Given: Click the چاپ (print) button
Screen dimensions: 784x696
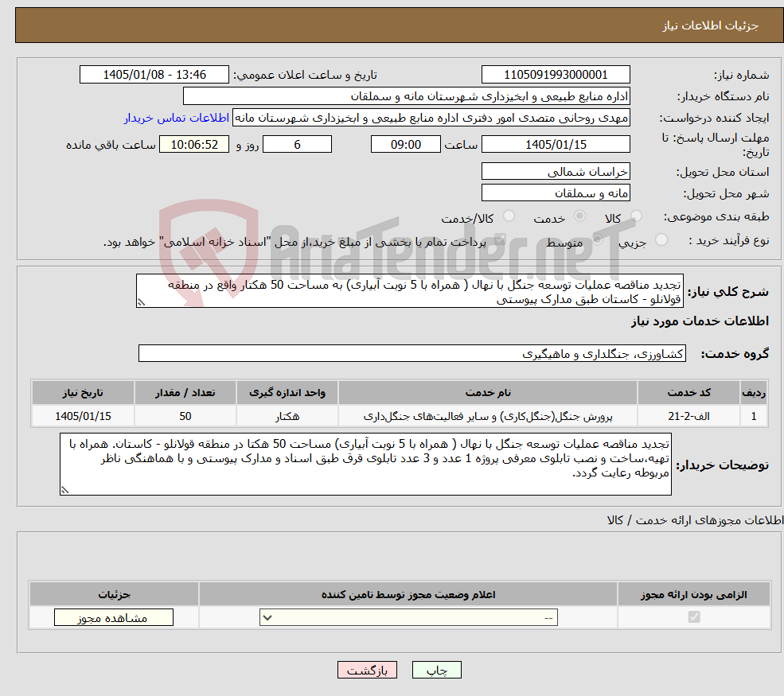Looking at the screenshot, I should 436,670.
